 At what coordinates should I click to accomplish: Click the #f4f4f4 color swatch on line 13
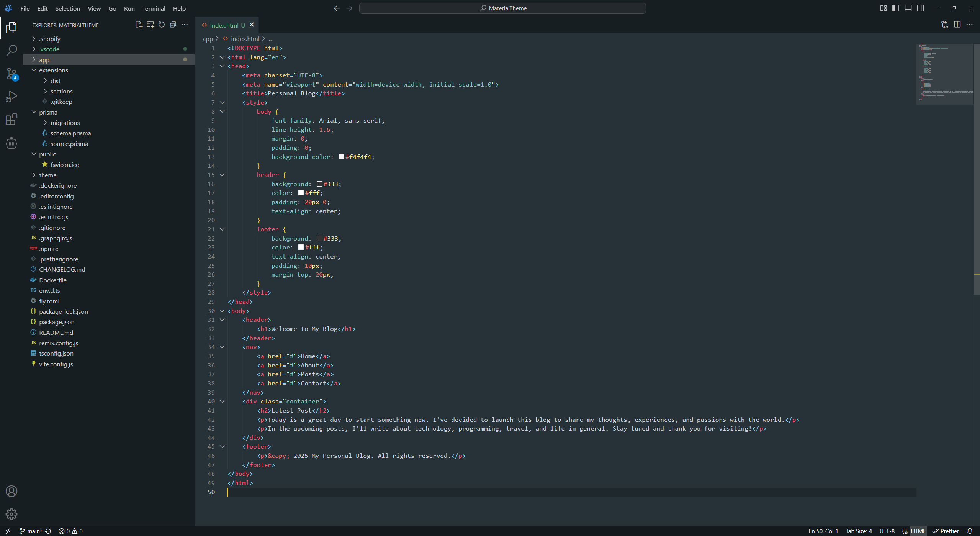tap(341, 157)
